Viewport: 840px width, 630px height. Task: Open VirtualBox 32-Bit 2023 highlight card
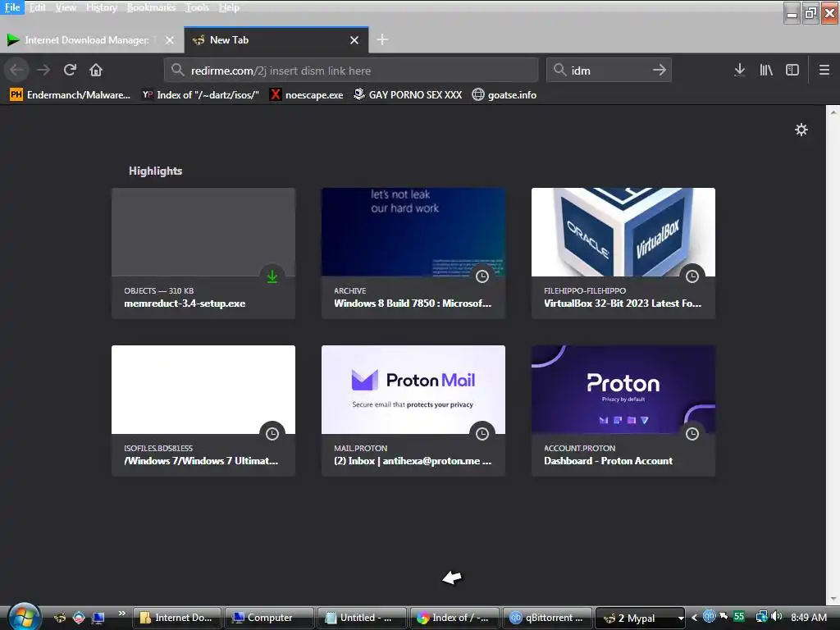tap(623, 253)
